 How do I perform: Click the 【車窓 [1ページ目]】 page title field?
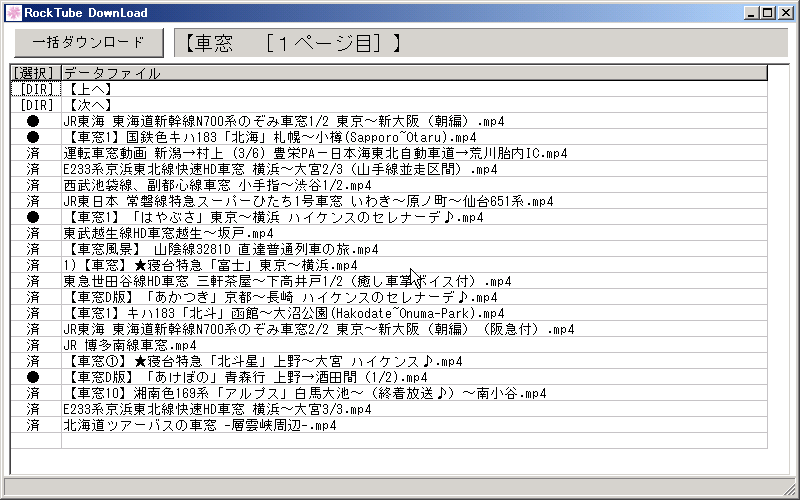pyautogui.click(x=481, y=43)
